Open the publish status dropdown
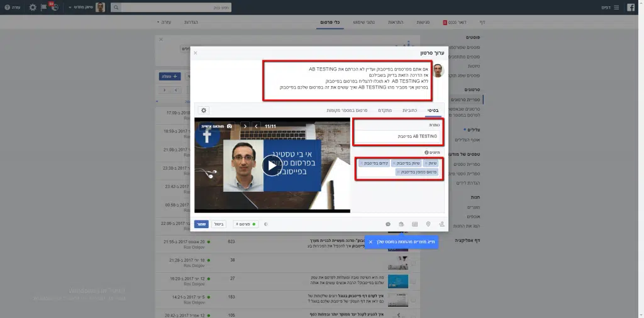Image resolution: width=644 pixels, height=318 pixels. coord(246,224)
